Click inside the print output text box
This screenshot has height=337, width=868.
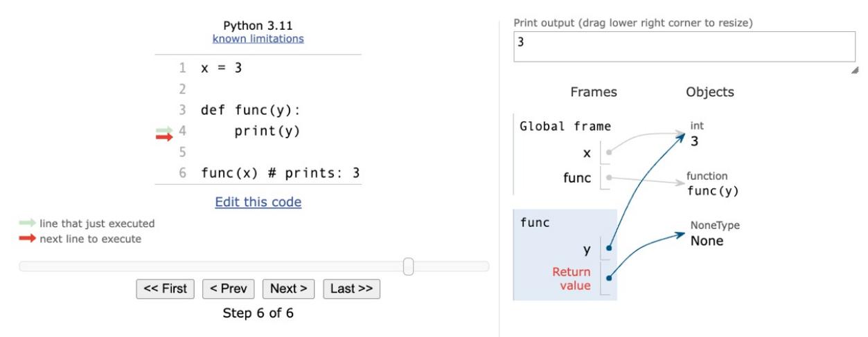(684, 46)
